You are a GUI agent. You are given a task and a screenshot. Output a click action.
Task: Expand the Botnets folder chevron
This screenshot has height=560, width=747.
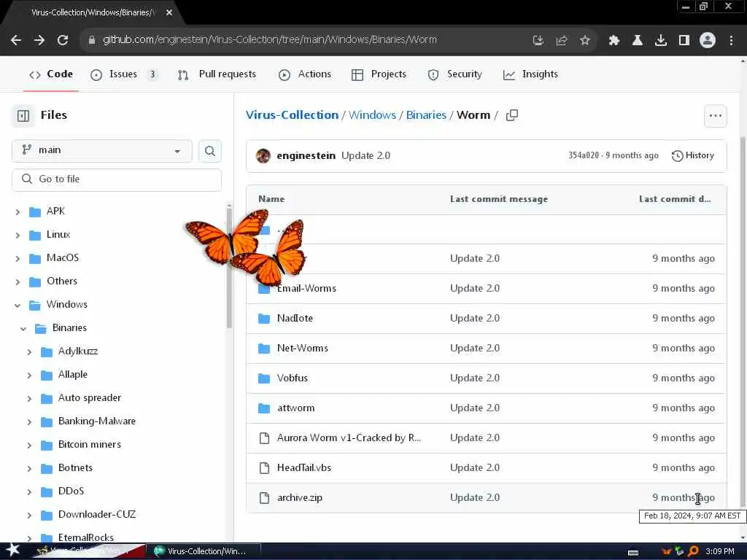[29, 469]
